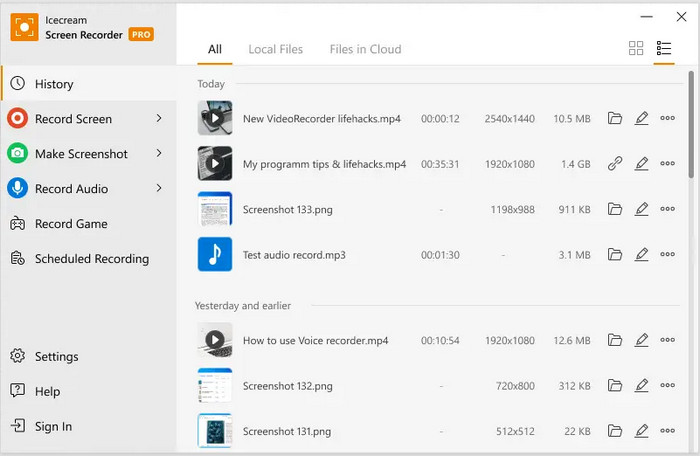This screenshot has height=456, width=700.
Task: Click the Icecream Screen Recorder logo
Action: click(24, 27)
